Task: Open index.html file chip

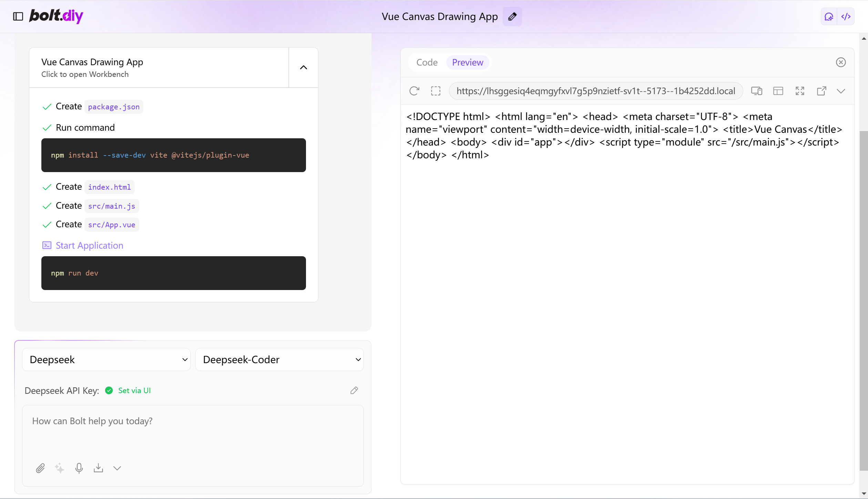Action: click(x=110, y=187)
